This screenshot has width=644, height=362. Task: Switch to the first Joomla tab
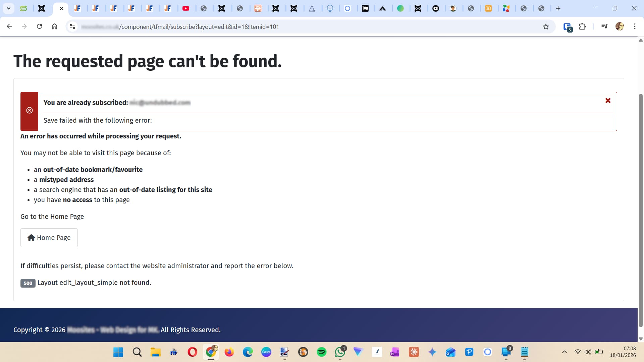[x=42, y=8]
